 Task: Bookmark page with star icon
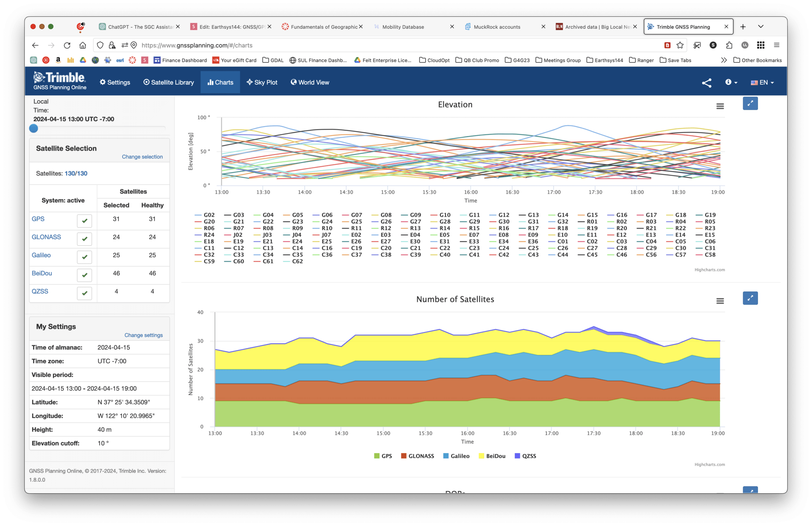[680, 45]
